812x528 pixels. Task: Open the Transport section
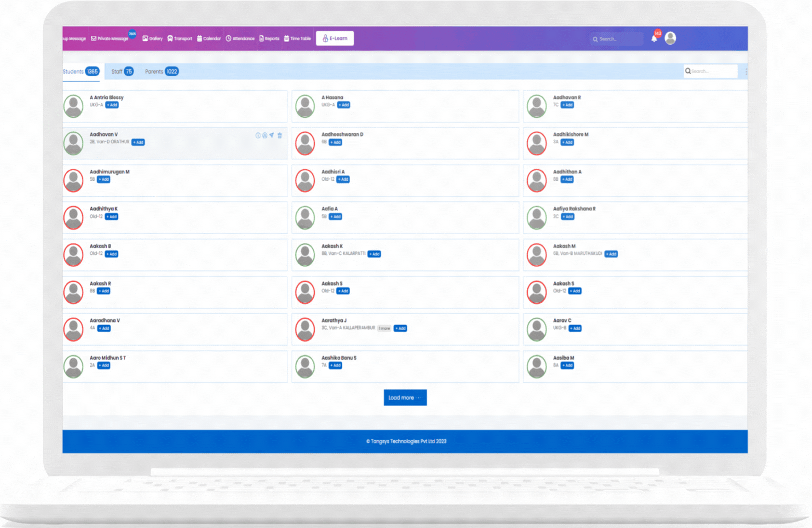click(180, 38)
